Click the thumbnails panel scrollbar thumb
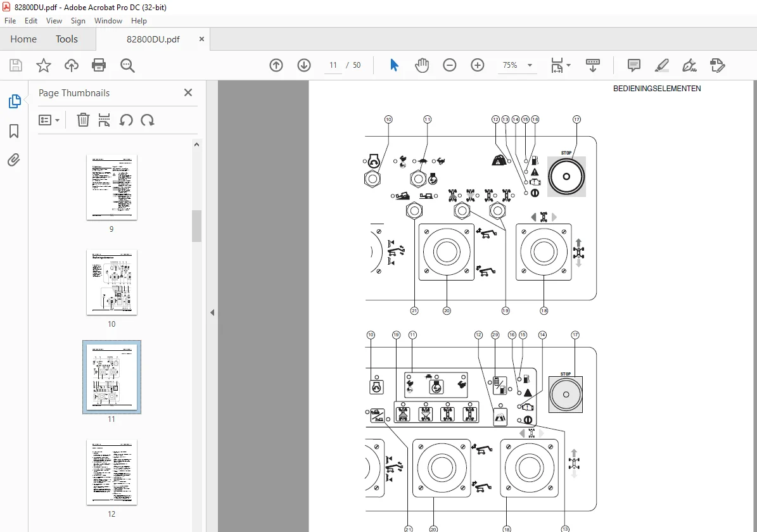757x532 pixels. coord(196,226)
